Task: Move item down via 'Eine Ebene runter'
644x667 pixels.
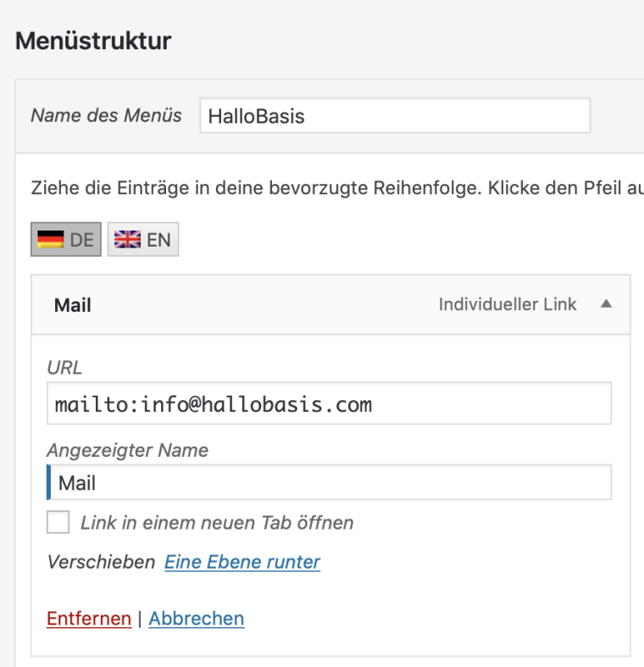Action: 242,562
